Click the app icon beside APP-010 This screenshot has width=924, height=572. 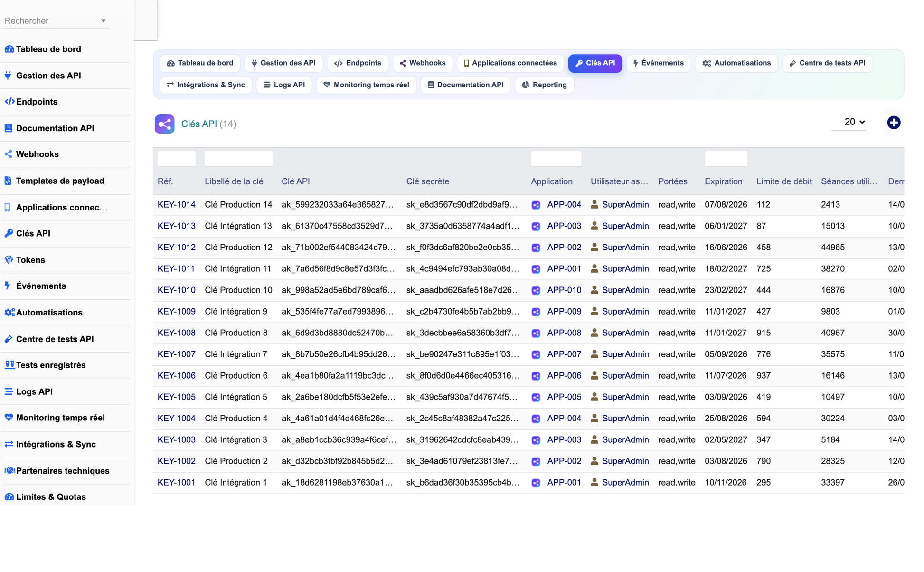point(536,290)
